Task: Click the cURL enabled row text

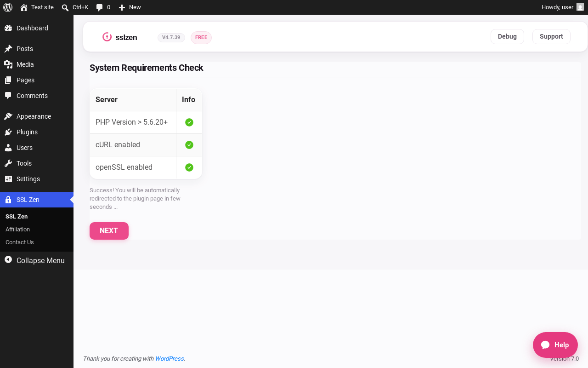Action: pyautogui.click(x=118, y=145)
